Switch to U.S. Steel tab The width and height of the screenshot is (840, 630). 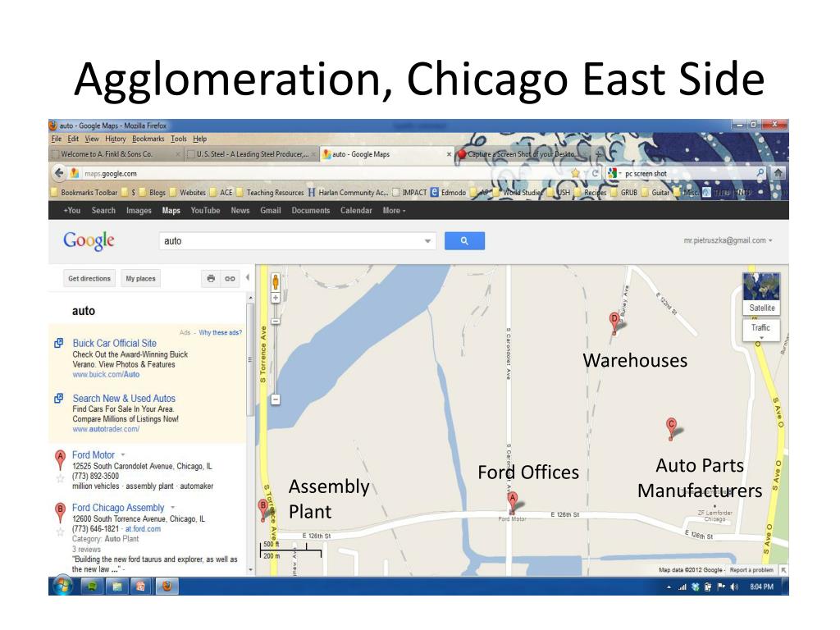(251, 154)
